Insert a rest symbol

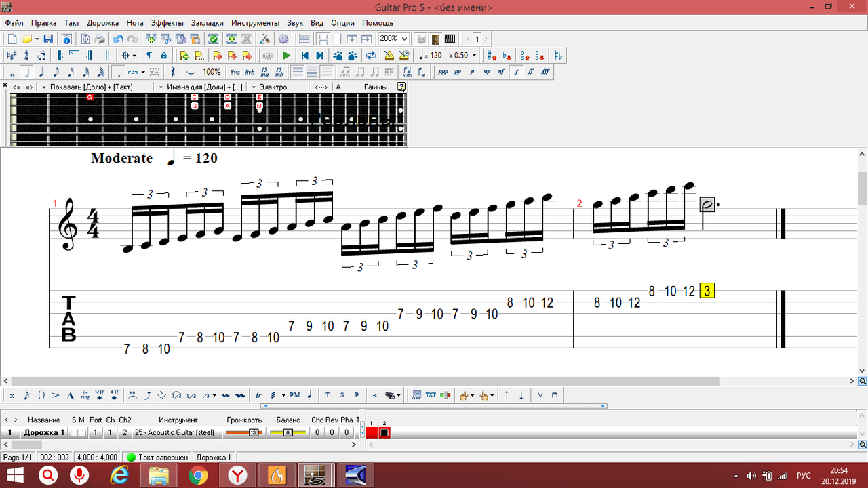(x=173, y=72)
